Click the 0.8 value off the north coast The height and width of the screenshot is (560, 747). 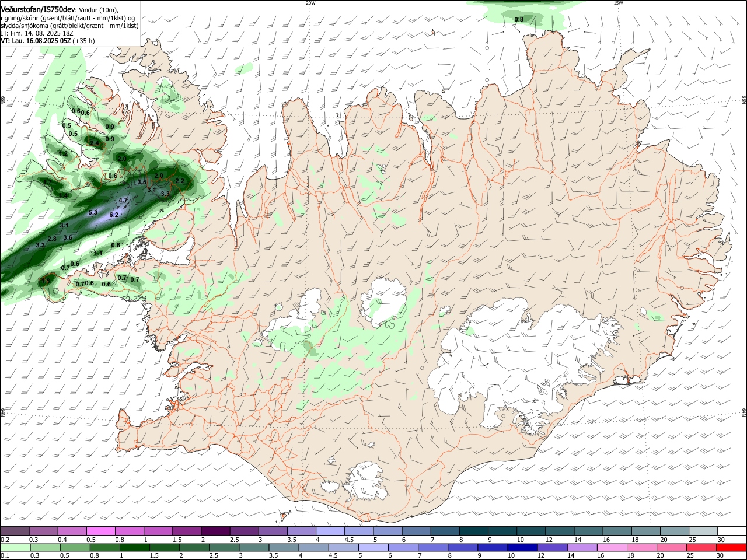click(x=519, y=20)
